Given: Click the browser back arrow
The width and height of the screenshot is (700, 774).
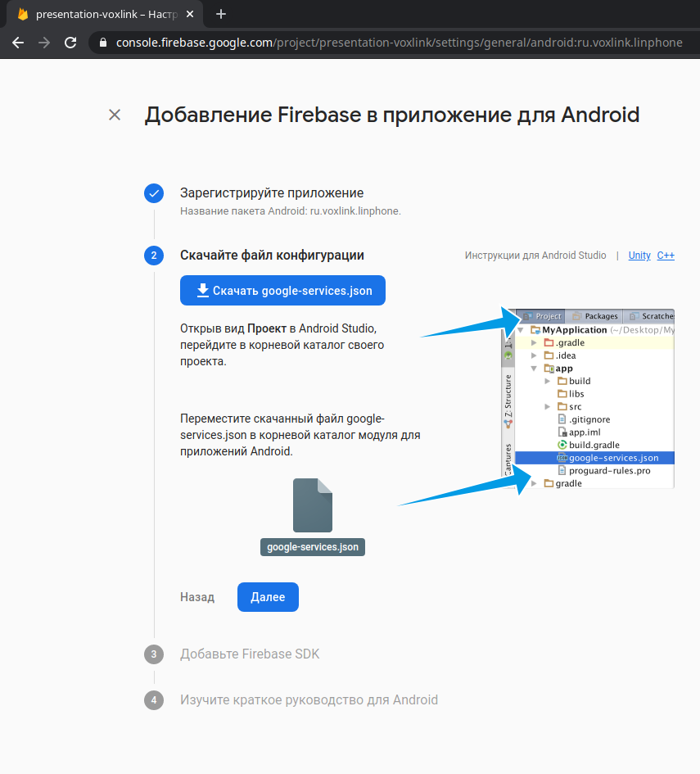Looking at the screenshot, I should point(18,43).
